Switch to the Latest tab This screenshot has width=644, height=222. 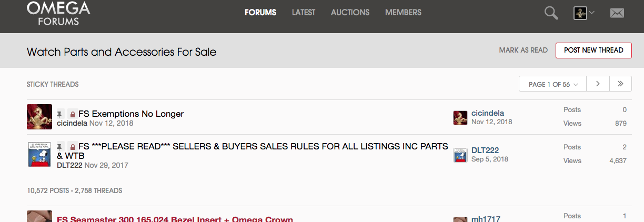304,12
